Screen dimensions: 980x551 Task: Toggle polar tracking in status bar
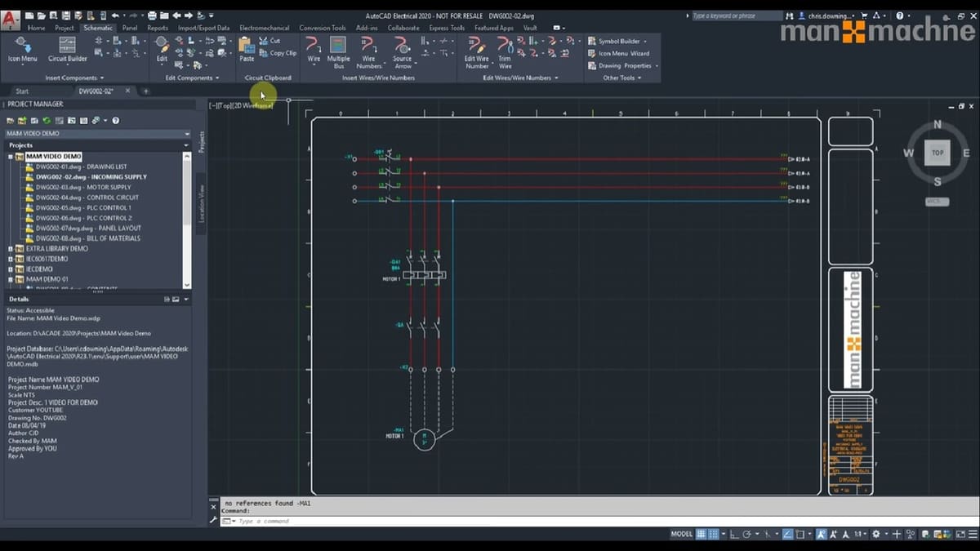point(746,534)
